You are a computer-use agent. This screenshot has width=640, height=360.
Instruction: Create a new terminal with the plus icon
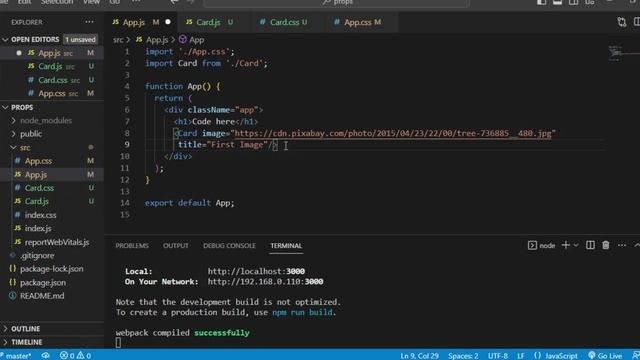[x=566, y=245]
